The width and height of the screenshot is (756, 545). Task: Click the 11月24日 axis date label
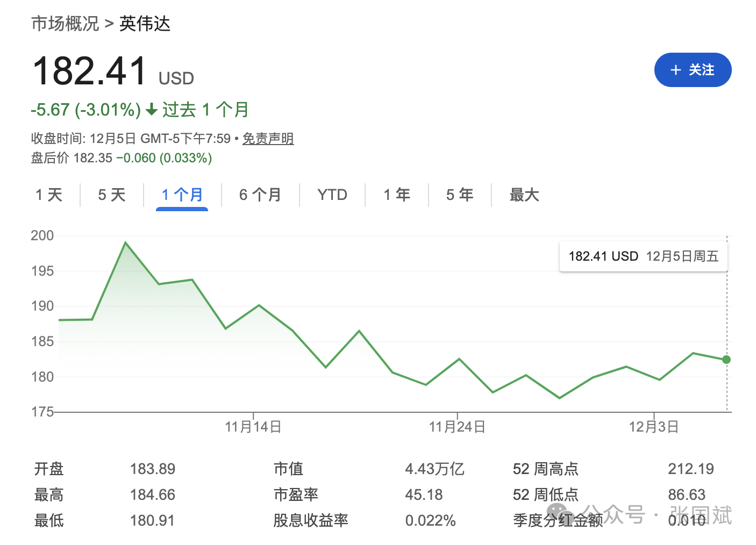(x=457, y=427)
